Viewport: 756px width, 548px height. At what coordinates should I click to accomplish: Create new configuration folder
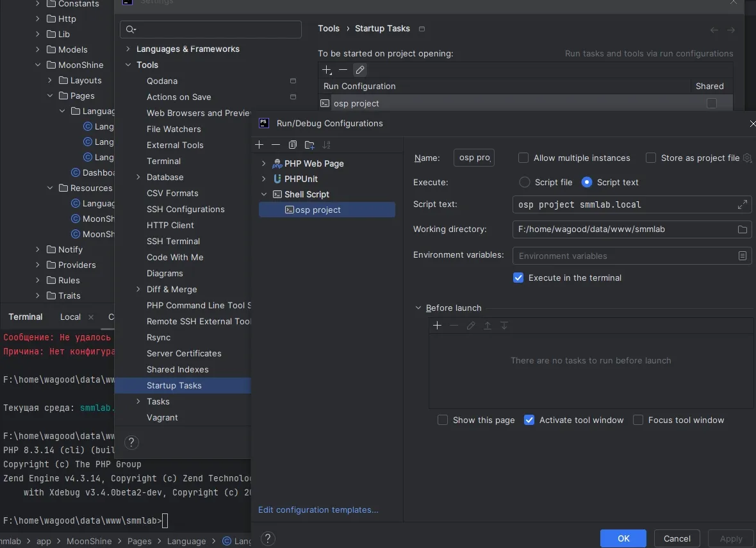click(x=309, y=145)
